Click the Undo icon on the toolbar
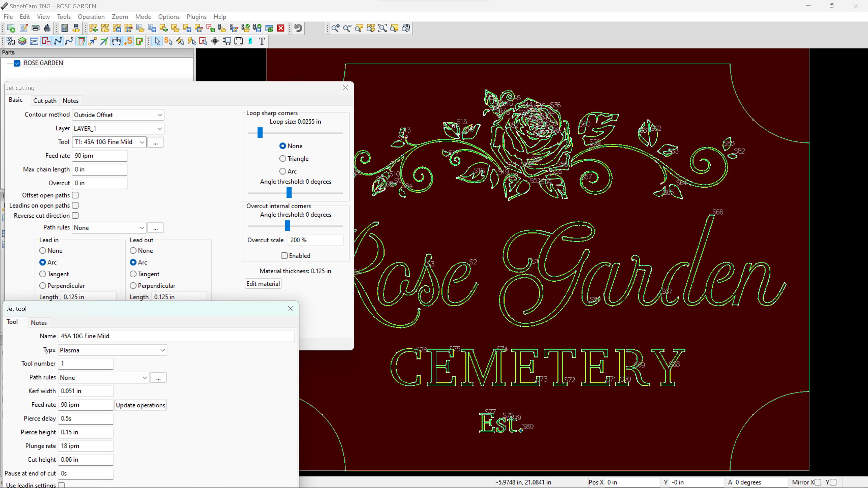 (298, 28)
